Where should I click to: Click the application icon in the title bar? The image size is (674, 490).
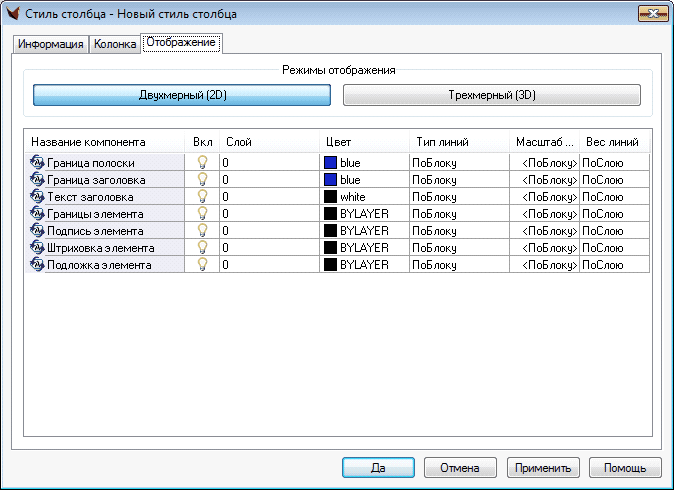[x=13, y=15]
